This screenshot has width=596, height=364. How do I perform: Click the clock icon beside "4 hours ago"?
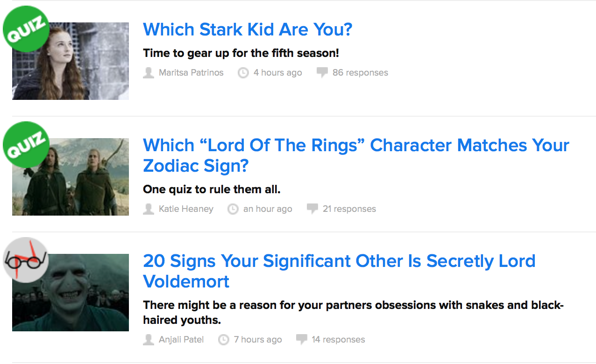click(243, 73)
